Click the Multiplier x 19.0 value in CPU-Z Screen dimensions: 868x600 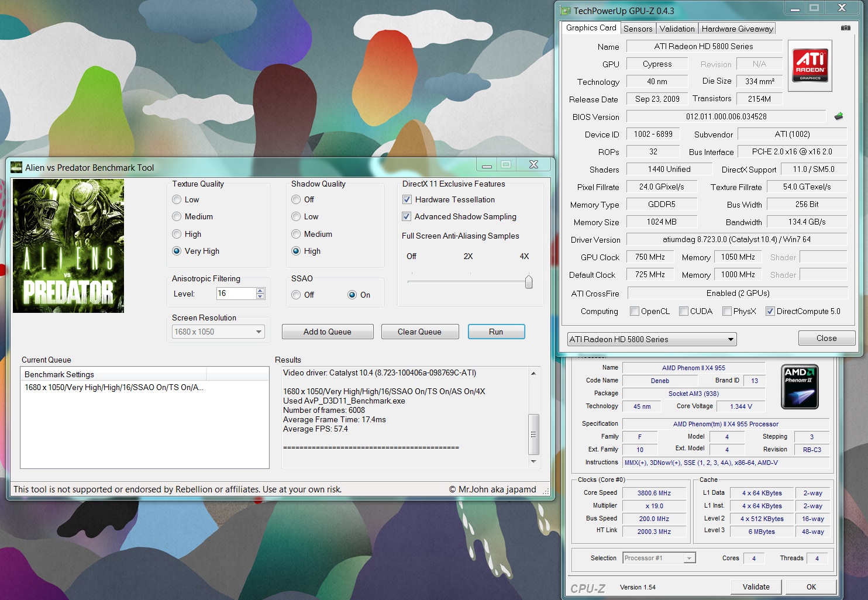[654, 506]
